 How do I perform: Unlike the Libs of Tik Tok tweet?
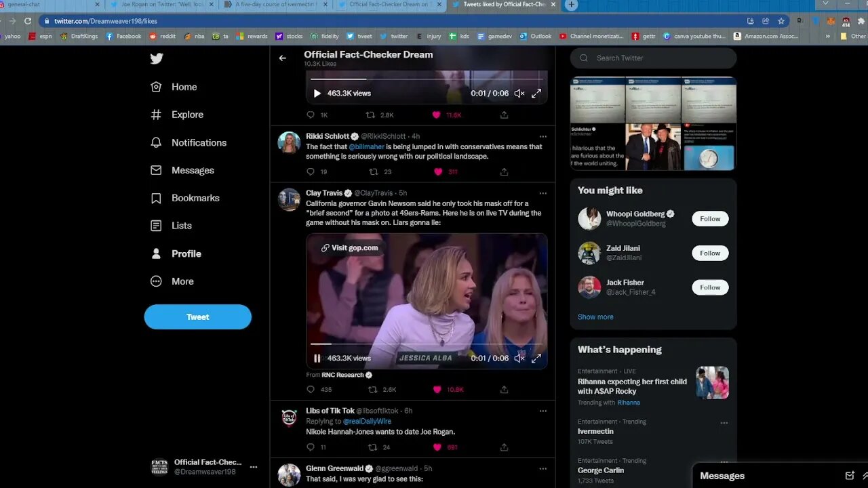click(x=437, y=447)
